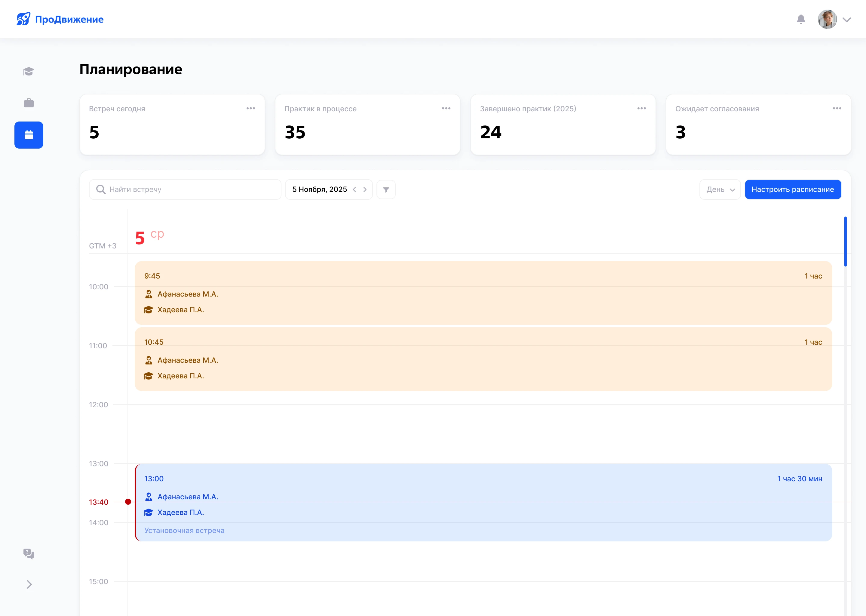
Task: Click mentor icon in 9:45 meeting
Action: tap(149, 294)
